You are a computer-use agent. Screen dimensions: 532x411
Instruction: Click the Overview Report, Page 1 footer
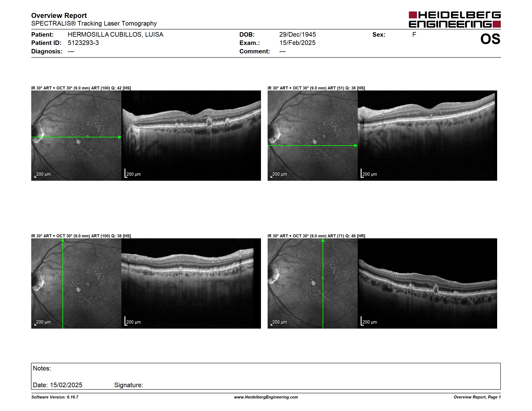(x=477, y=397)
